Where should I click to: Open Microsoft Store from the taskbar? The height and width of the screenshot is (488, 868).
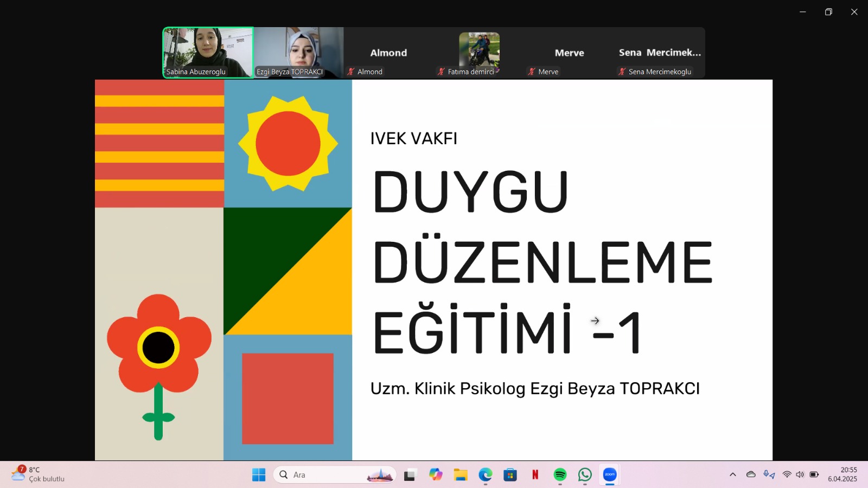510,474
